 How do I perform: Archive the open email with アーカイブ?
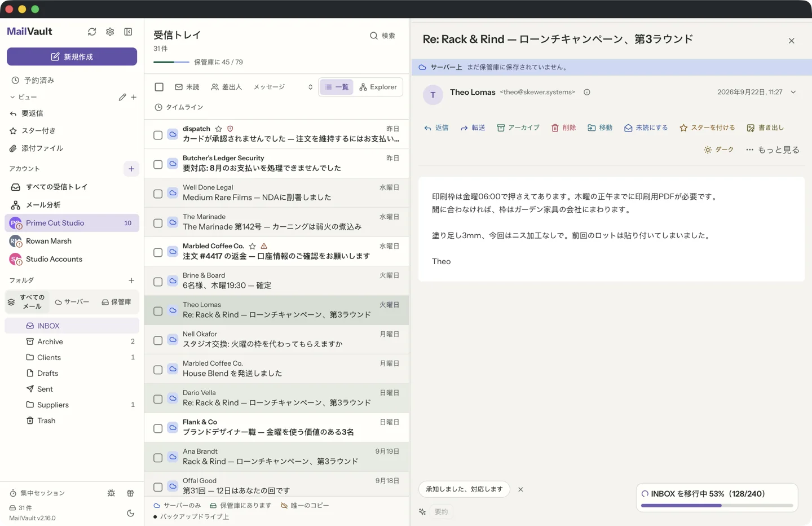(x=518, y=128)
